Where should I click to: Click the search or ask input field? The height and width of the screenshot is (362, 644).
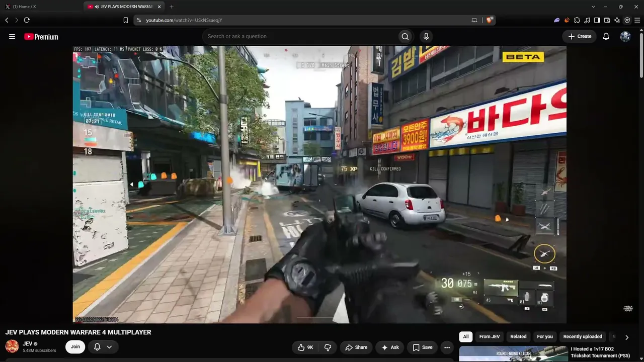point(300,36)
